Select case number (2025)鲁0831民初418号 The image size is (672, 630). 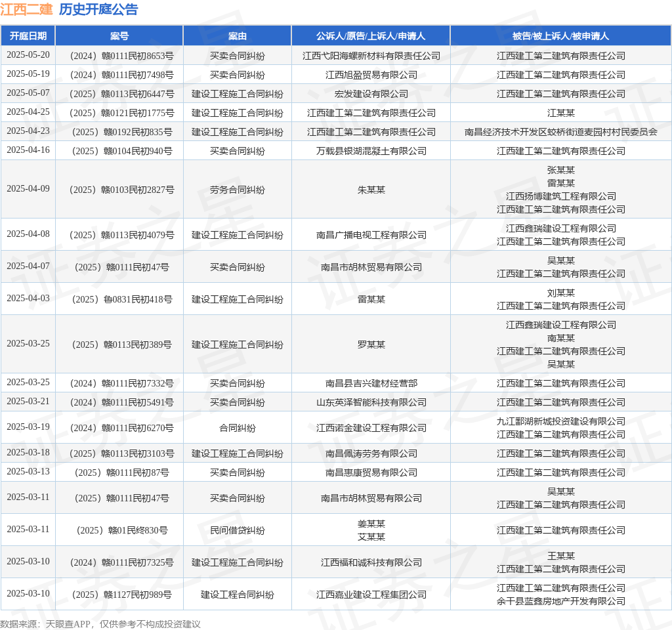click(121, 299)
